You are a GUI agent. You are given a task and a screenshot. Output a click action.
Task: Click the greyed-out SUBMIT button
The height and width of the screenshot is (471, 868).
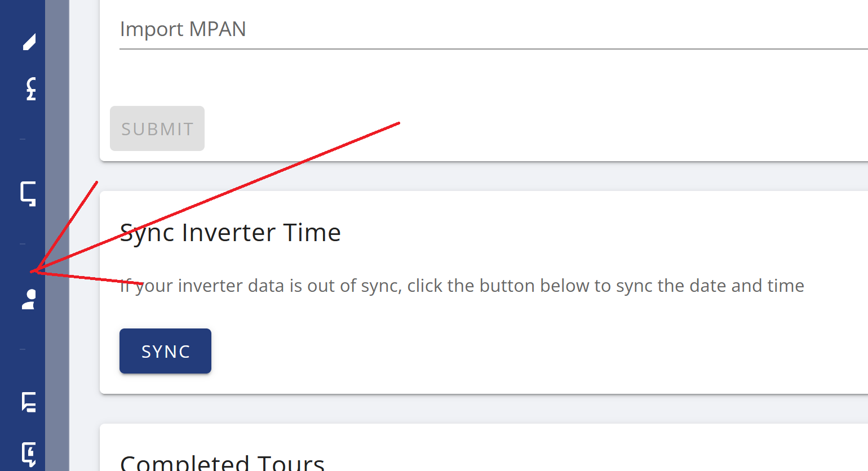click(157, 128)
